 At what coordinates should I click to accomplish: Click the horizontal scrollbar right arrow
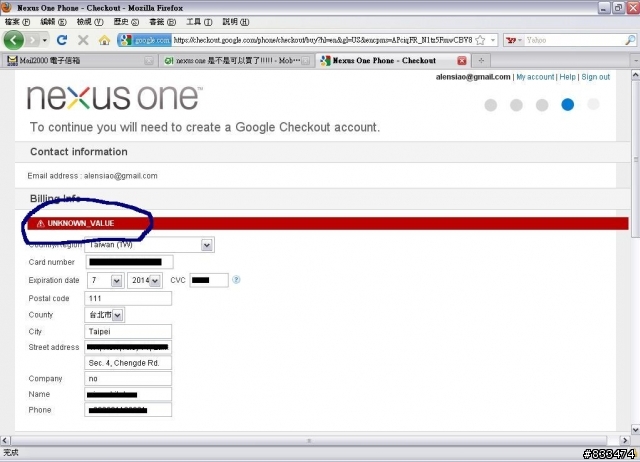click(624, 440)
